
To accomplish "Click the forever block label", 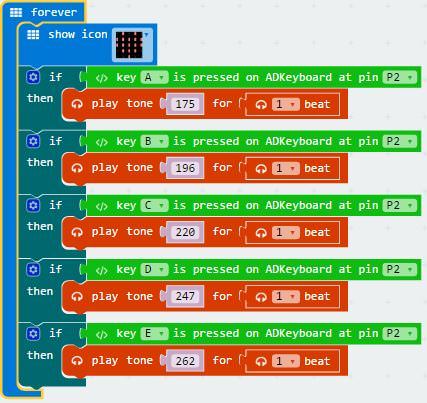I will (x=54, y=12).
